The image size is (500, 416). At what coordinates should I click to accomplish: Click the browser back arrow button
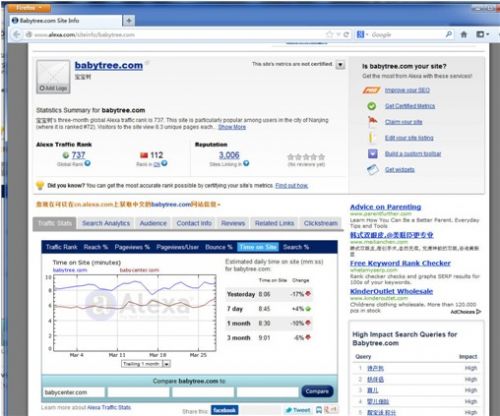coord(17,34)
